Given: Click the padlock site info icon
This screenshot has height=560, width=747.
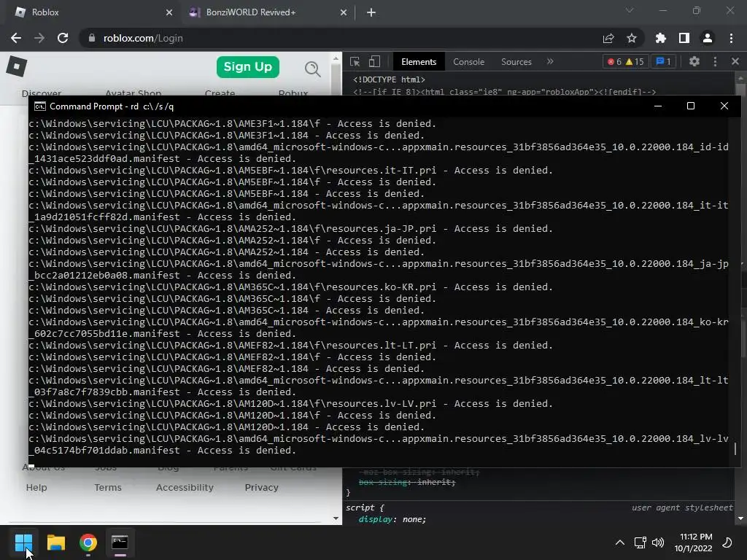Looking at the screenshot, I should click(x=92, y=38).
